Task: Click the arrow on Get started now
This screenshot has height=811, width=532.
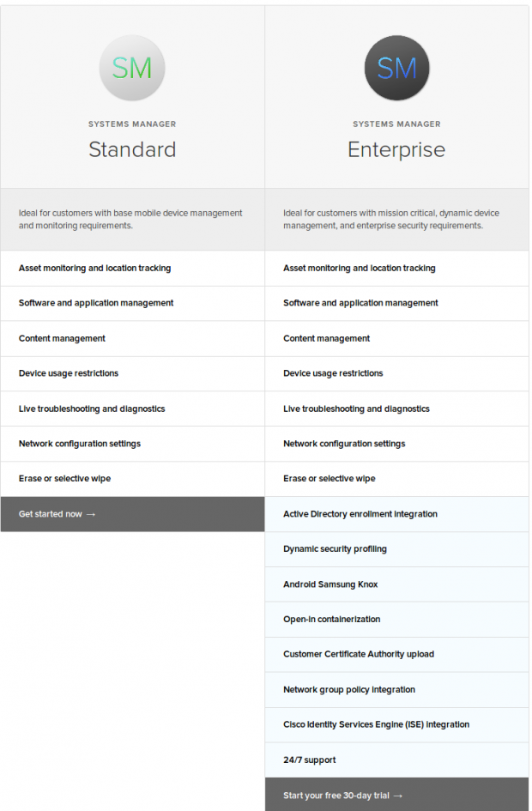Action: click(94, 513)
